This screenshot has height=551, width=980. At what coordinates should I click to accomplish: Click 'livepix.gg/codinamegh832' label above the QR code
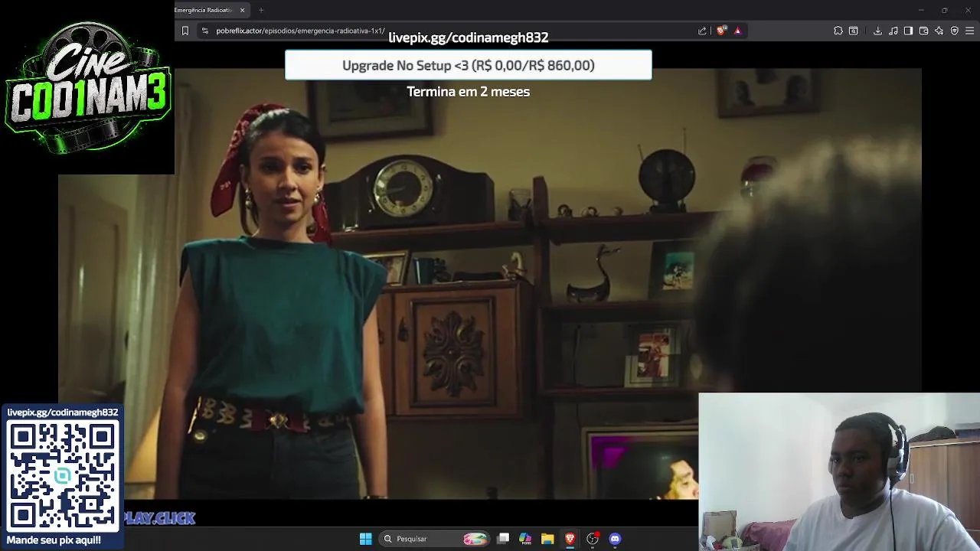point(63,412)
